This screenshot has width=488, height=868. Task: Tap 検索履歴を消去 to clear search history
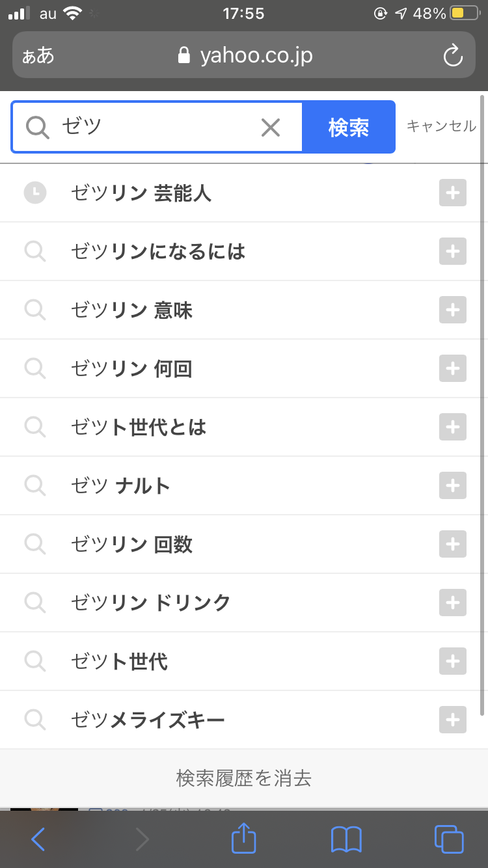click(244, 778)
